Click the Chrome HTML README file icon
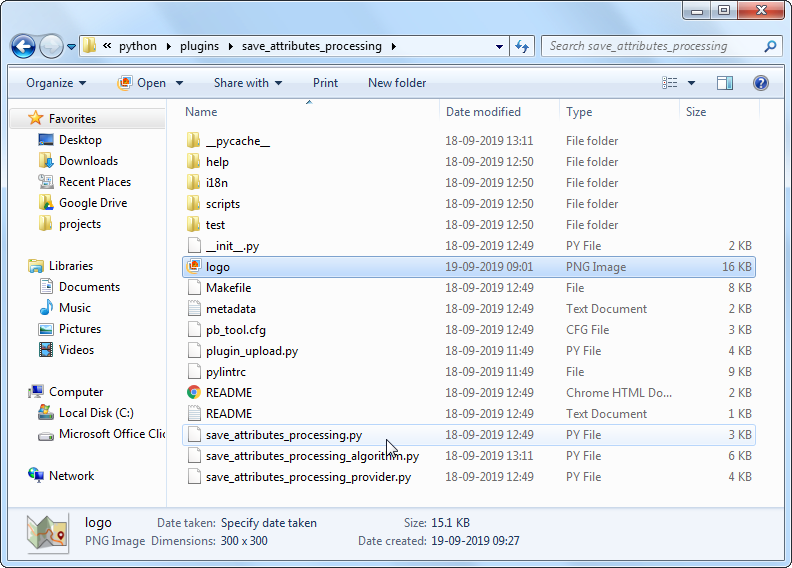792x568 pixels. [194, 393]
